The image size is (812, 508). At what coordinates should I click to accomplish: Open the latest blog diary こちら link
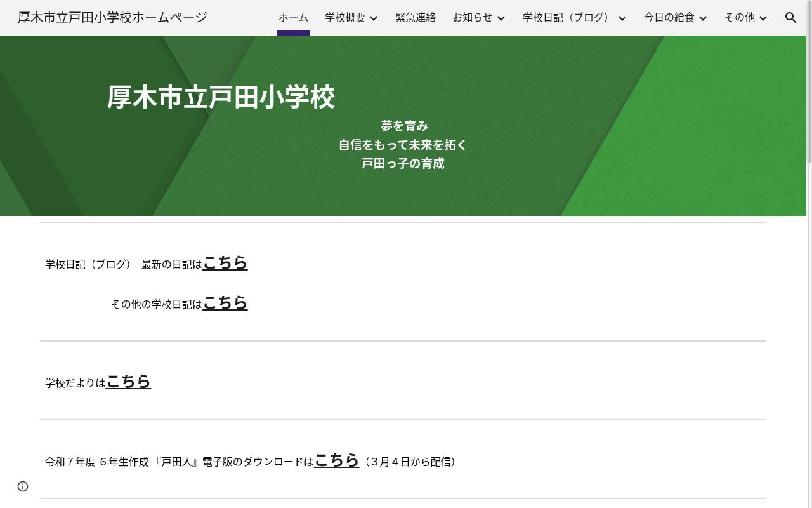pos(225,262)
